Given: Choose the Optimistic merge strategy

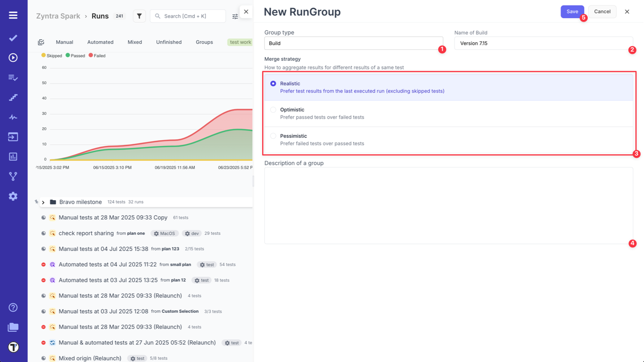Looking at the screenshot, I should pyautogui.click(x=273, y=110).
